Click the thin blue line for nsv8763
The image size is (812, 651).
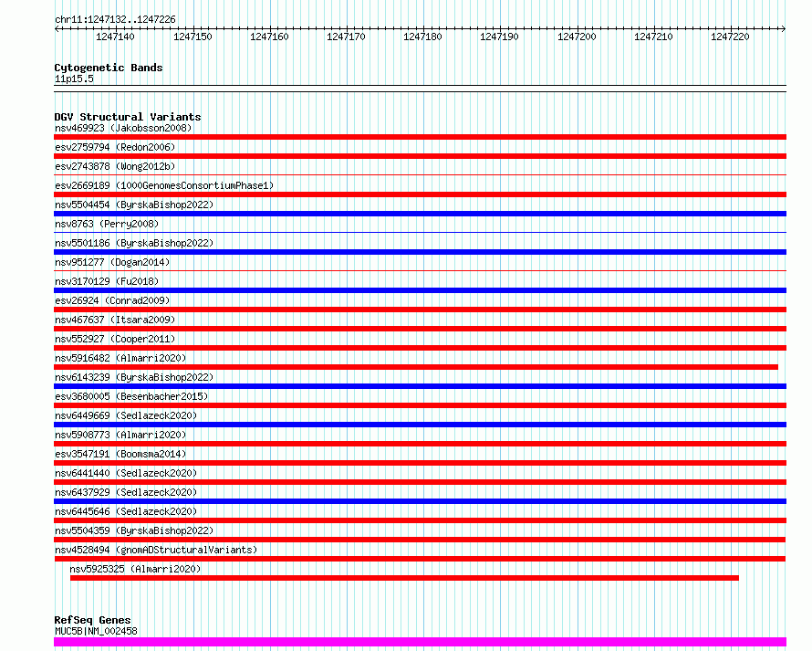420,233
